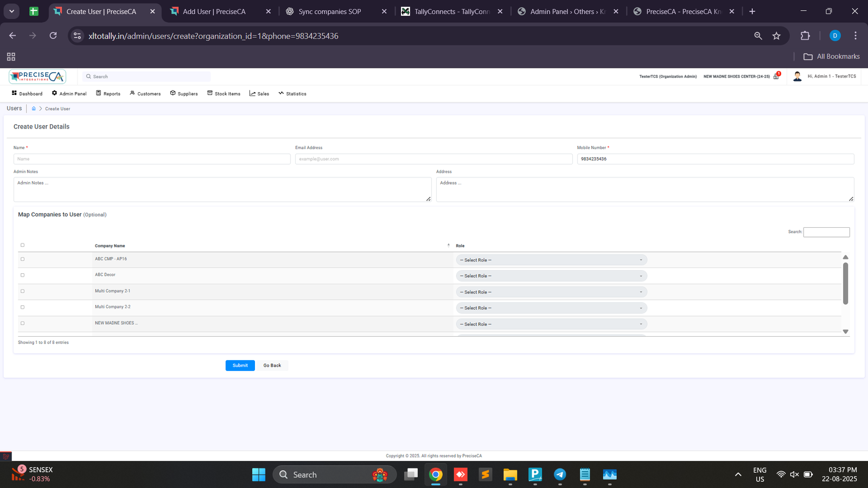Image resolution: width=868 pixels, height=488 pixels.
Task: Toggle the select-all companies header checkbox
Action: 22,245
